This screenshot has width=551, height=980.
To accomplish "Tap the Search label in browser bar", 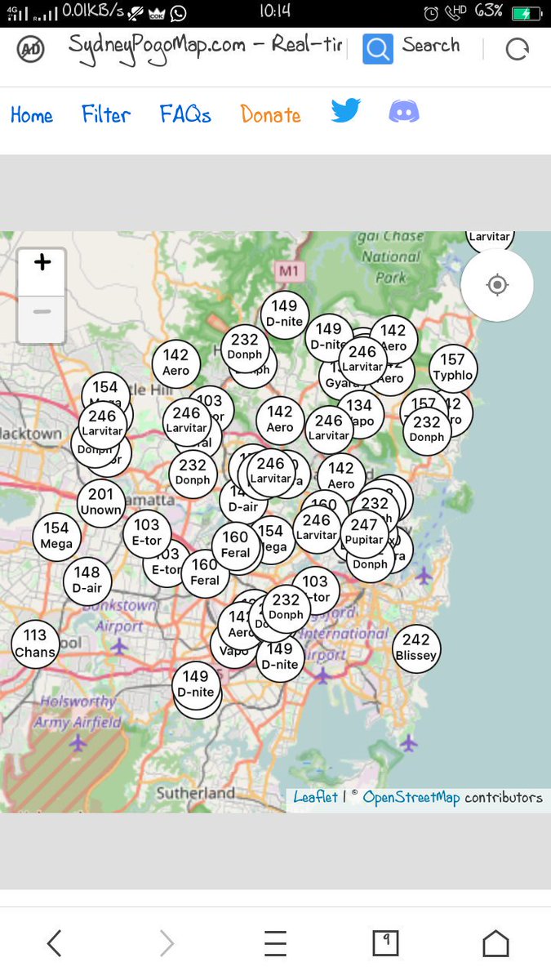I will 431,46.
